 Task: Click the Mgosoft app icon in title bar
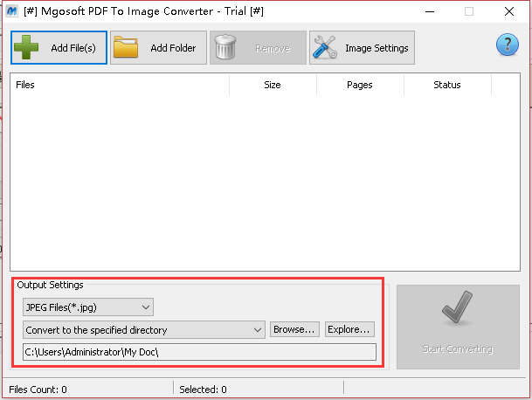tap(12, 11)
